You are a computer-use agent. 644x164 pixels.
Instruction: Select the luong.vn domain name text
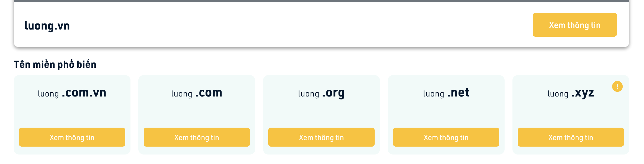pyautogui.click(x=47, y=26)
